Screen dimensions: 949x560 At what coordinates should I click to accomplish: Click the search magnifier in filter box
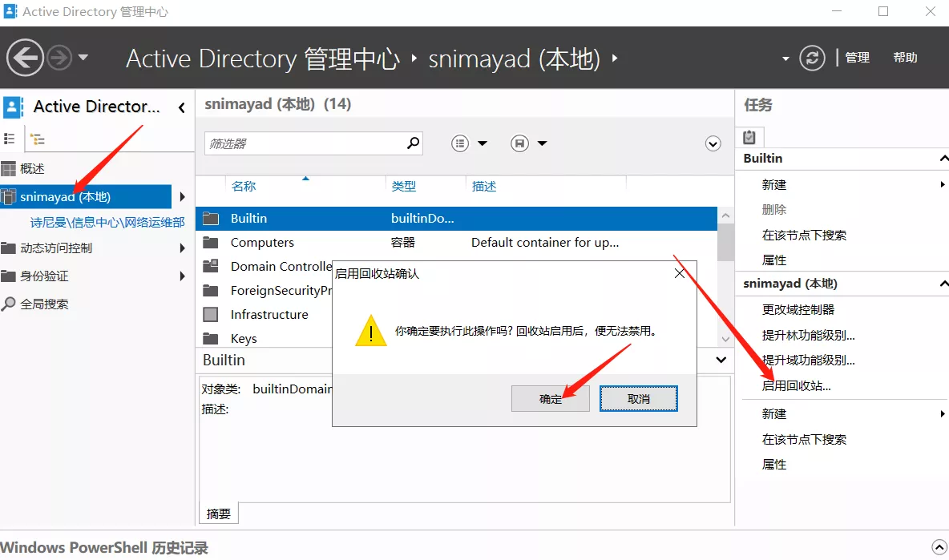click(413, 143)
